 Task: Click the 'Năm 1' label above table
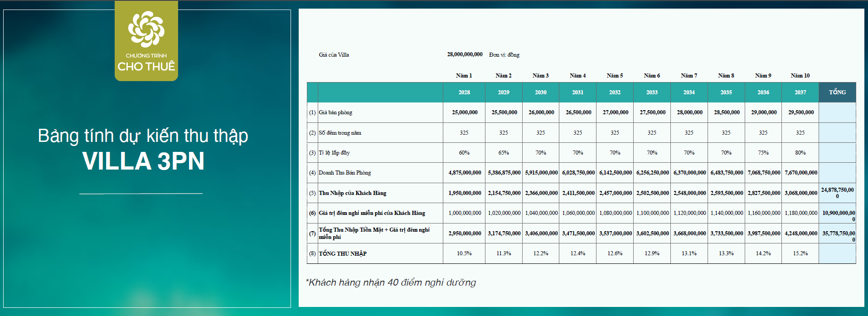(x=464, y=76)
